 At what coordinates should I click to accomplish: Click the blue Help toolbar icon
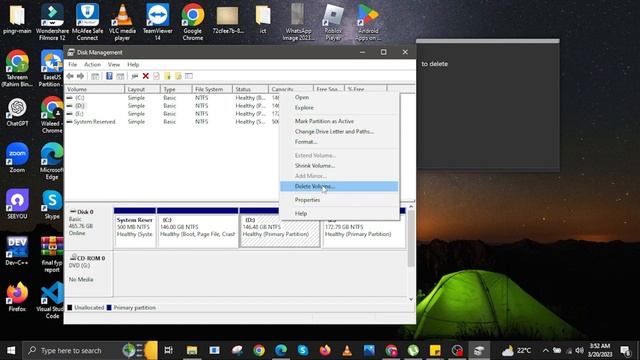(109, 76)
